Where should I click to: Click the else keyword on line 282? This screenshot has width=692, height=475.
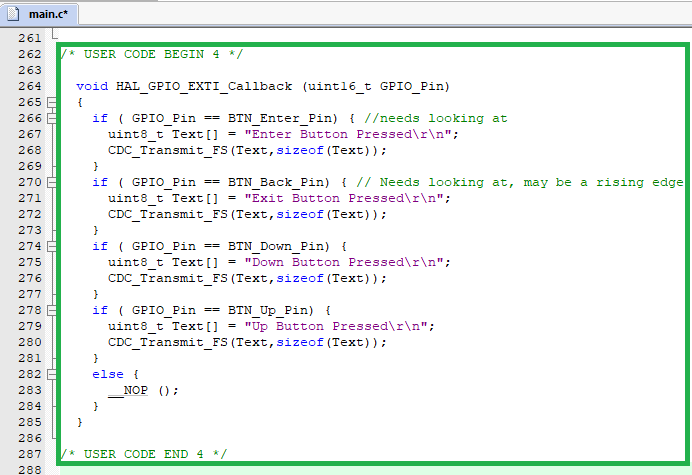tap(108, 374)
